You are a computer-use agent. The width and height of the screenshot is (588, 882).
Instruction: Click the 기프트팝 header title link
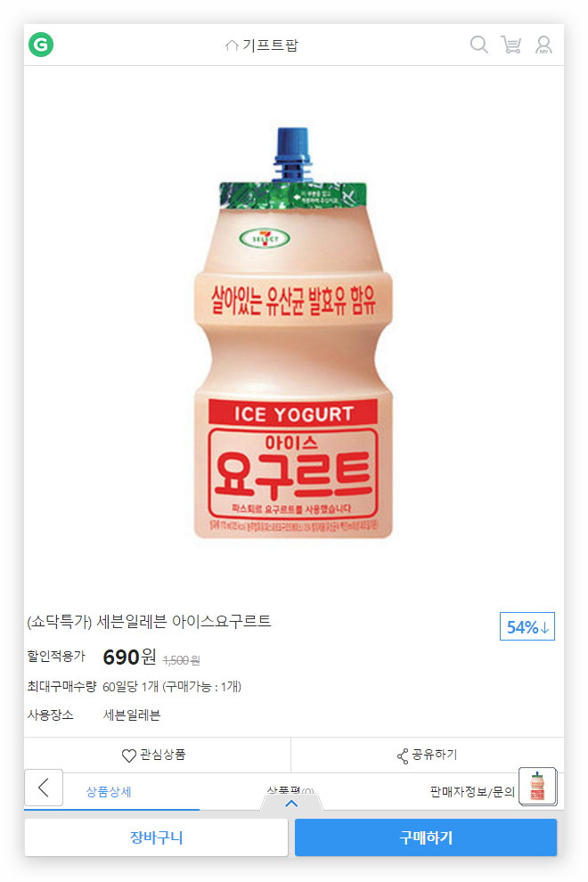(x=270, y=45)
